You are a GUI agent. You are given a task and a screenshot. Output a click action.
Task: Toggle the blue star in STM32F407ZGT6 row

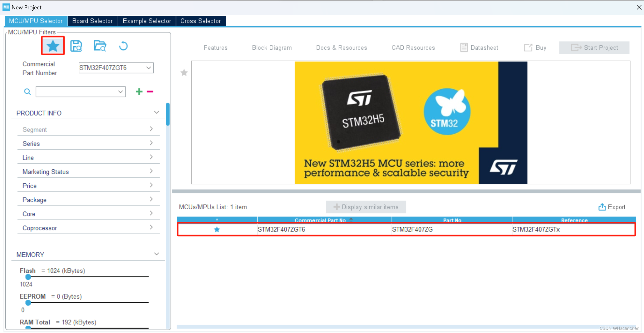point(217,230)
